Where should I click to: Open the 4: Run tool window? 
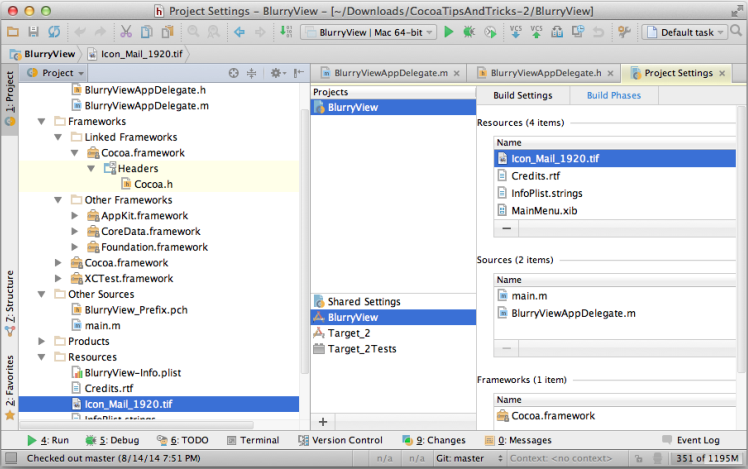[x=48, y=440]
